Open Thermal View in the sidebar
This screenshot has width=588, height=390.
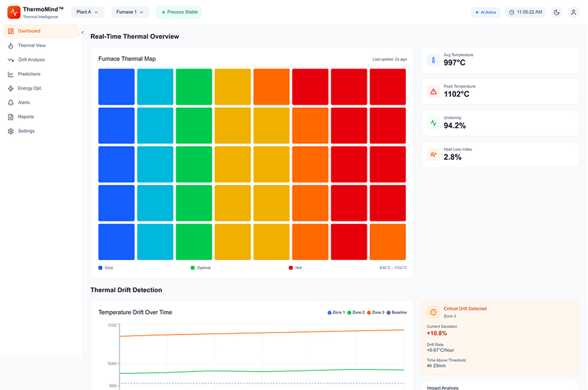31,46
